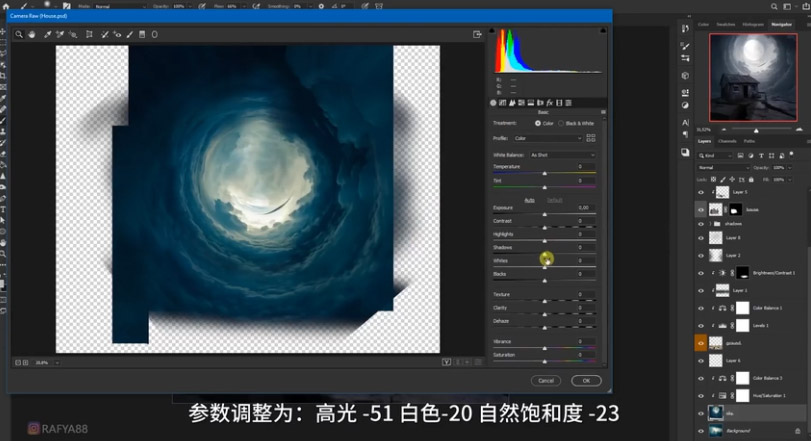Toggle visibility of Levels 1 layer
This screenshot has height=441, width=811.
701,326
